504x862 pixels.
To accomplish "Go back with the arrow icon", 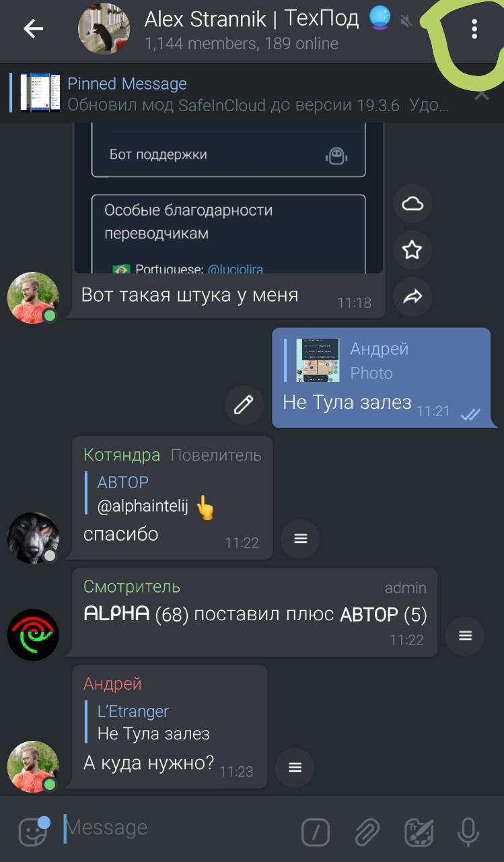I will (33, 28).
